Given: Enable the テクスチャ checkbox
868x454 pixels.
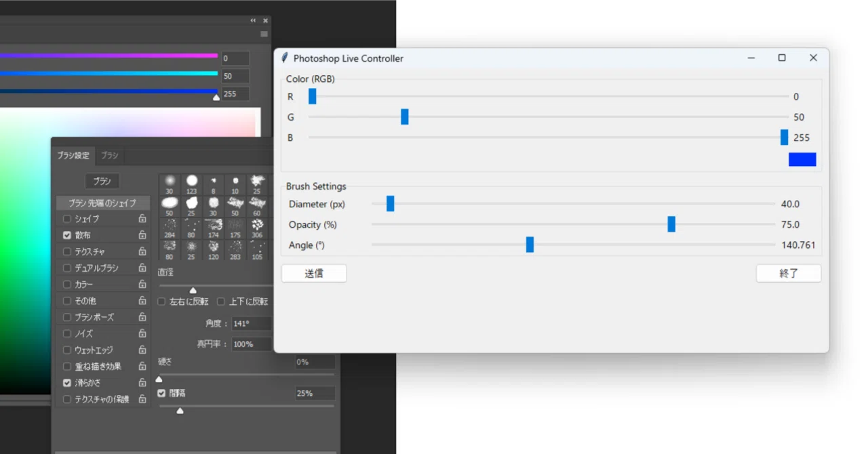Looking at the screenshot, I should 67,251.
